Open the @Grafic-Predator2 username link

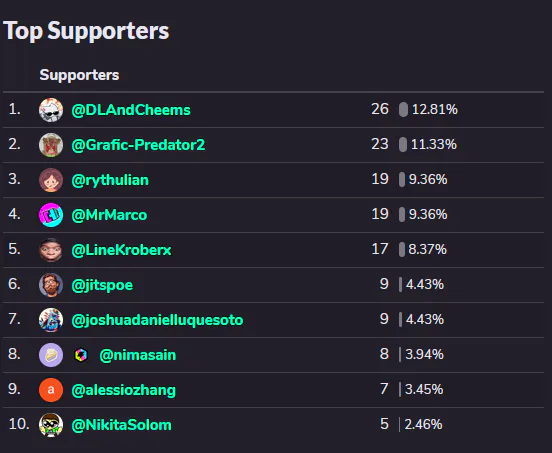click(x=138, y=145)
